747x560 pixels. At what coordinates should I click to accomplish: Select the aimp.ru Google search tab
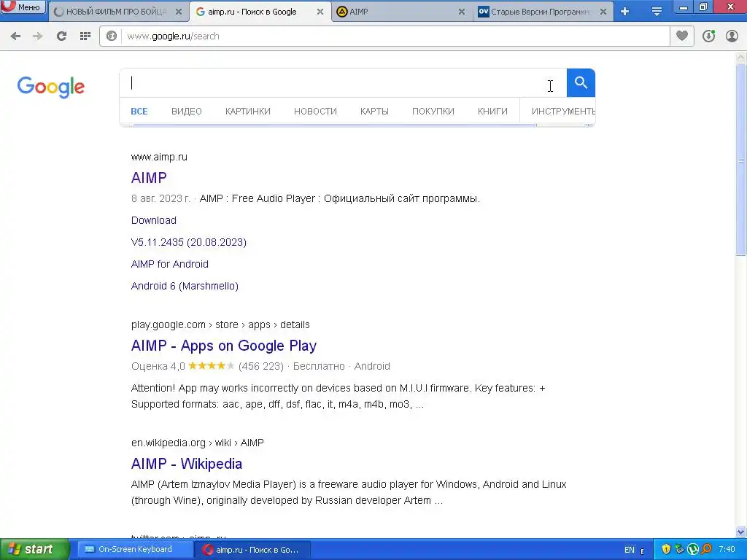pyautogui.click(x=252, y=12)
